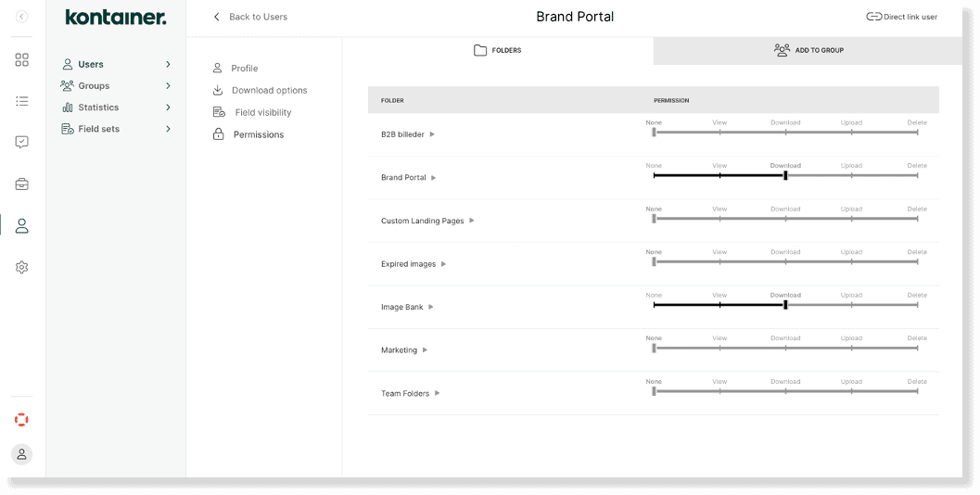This screenshot has width=980, height=495.
Task: Open the profile avatar at bottom left
Action: click(21, 454)
